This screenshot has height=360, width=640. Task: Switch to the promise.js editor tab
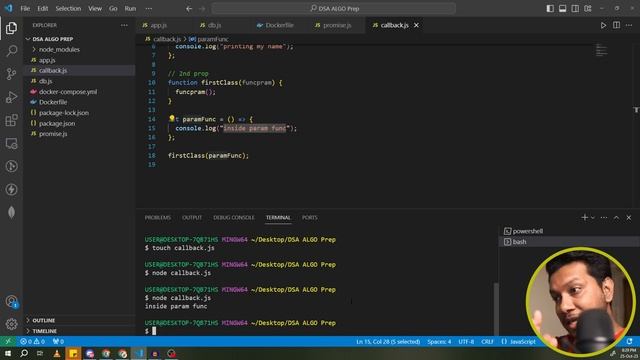pyautogui.click(x=337, y=25)
